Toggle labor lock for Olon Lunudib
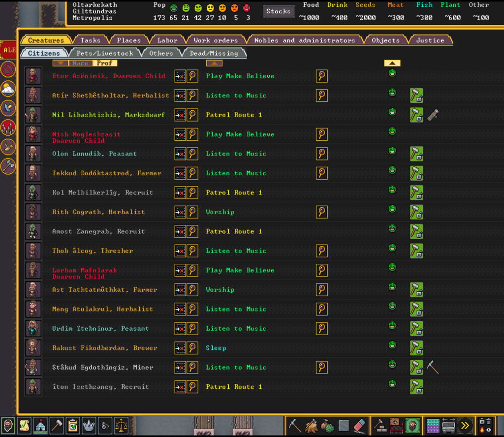 tap(416, 154)
